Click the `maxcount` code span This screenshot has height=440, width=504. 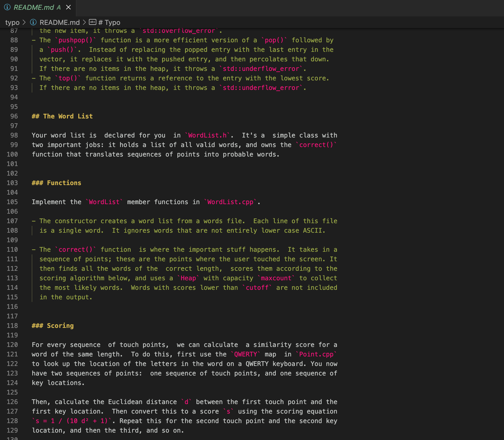[x=276, y=278]
